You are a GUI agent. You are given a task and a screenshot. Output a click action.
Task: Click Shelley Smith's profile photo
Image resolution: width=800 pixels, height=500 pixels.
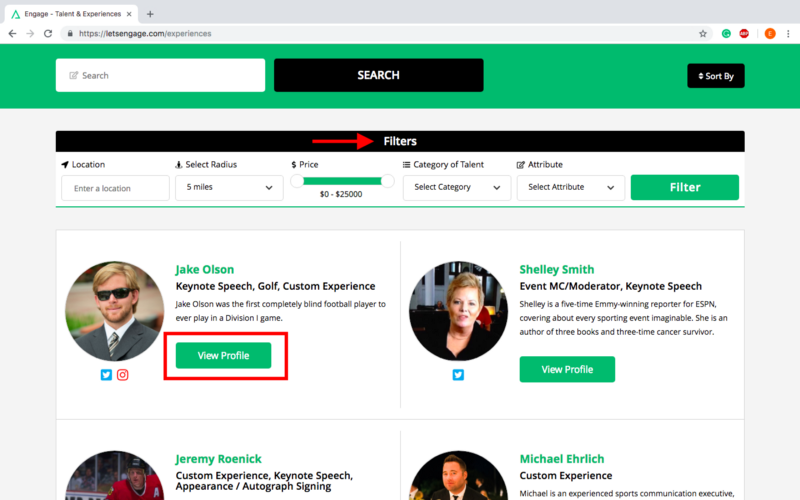(458, 311)
